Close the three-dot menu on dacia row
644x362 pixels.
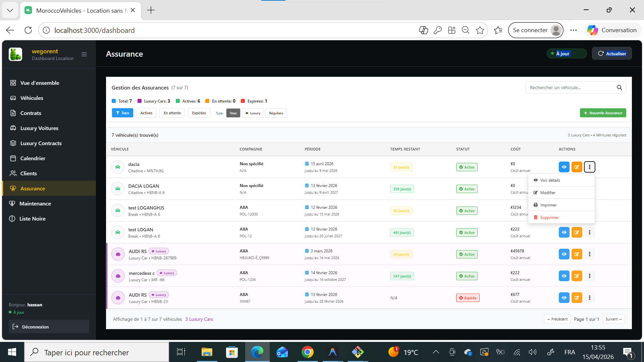[x=589, y=167]
